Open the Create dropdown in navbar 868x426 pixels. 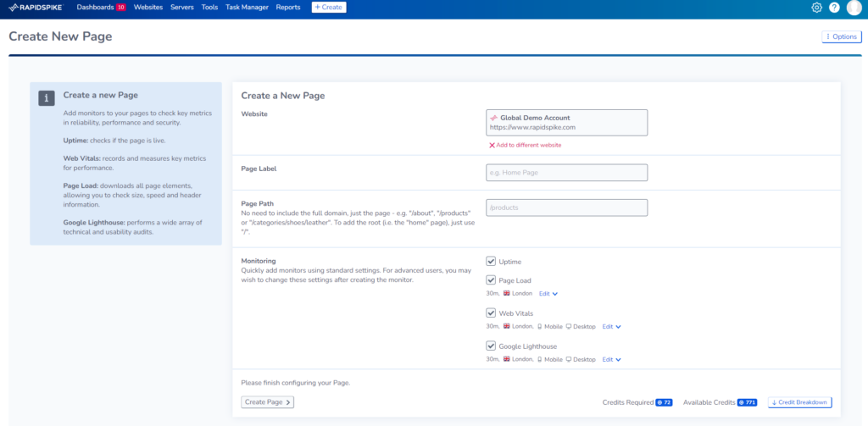click(329, 7)
